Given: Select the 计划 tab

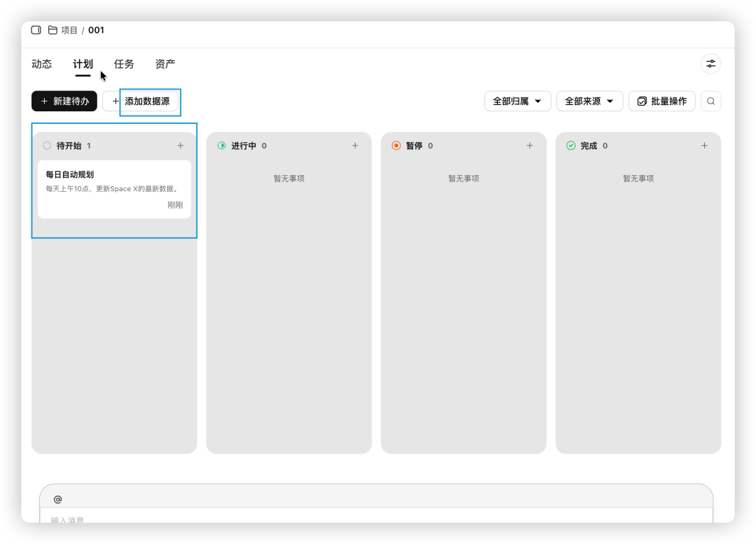Looking at the screenshot, I should tap(83, 64).
